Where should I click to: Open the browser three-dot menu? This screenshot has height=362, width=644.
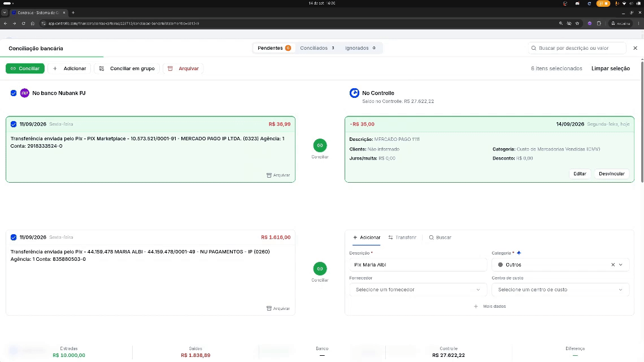(639, 23)
